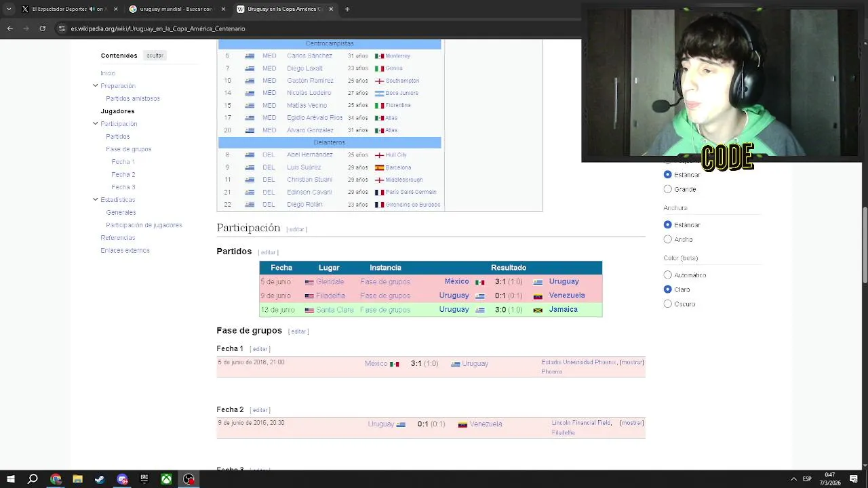Switch to uruguay mundial Google tab
The image size is (868, 488).
click(176, 9)
